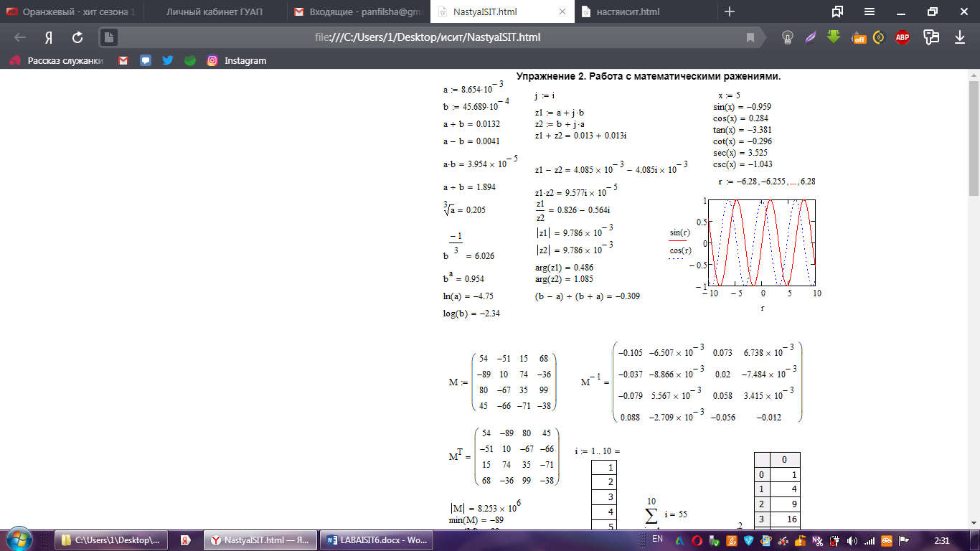Open the translate/feedback chat icon
Screen dimensions: 980x551
(932, 37)
